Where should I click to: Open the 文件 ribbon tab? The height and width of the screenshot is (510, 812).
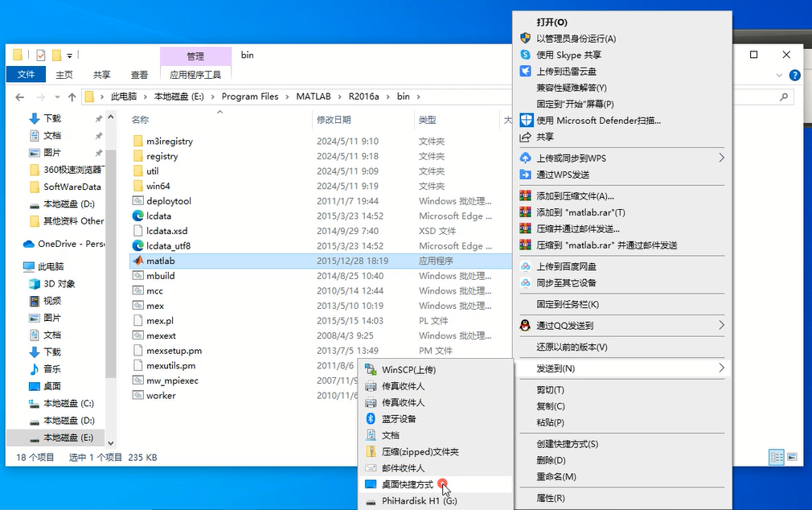[26, 75]
